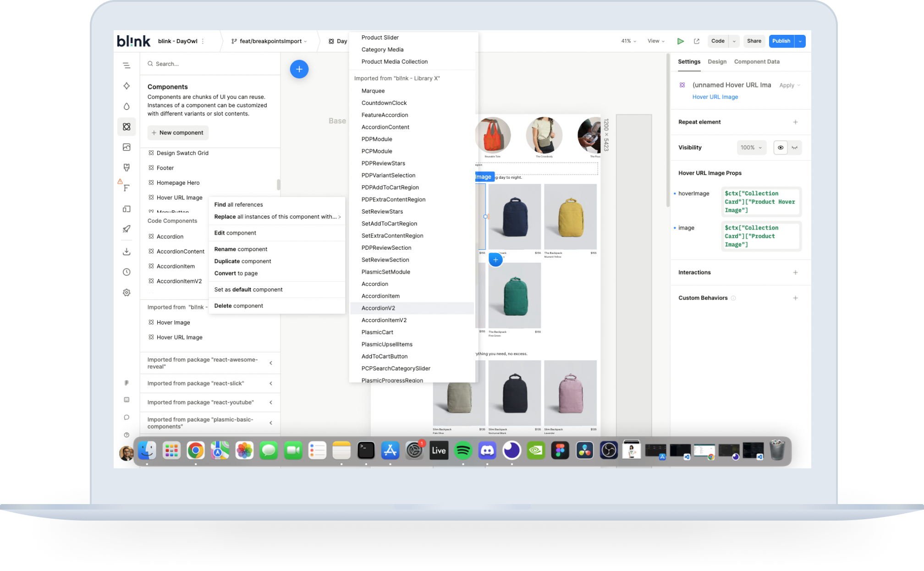This screenshot has width=924, height=571.
Task: Choose Delete component from context menu
Action: click(x=276, y=306)
